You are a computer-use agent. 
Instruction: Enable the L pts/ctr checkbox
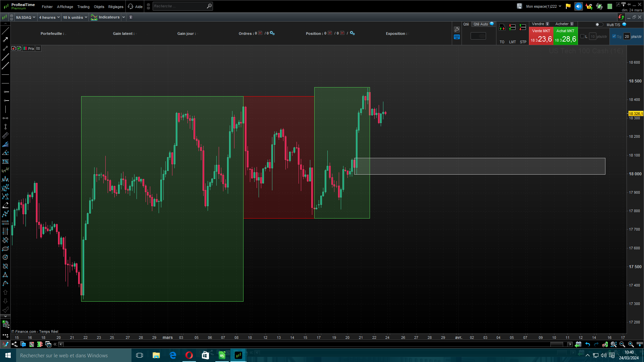(582, 37)
